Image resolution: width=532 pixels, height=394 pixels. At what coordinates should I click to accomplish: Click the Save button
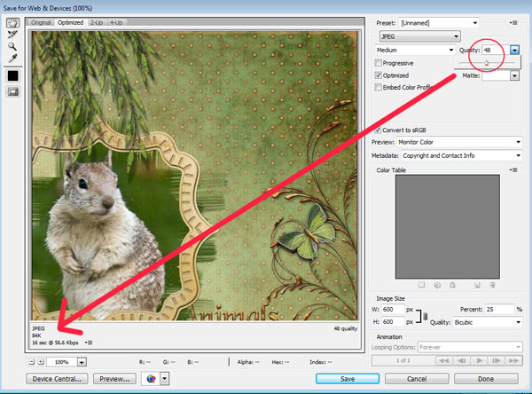tap(347, 379)
